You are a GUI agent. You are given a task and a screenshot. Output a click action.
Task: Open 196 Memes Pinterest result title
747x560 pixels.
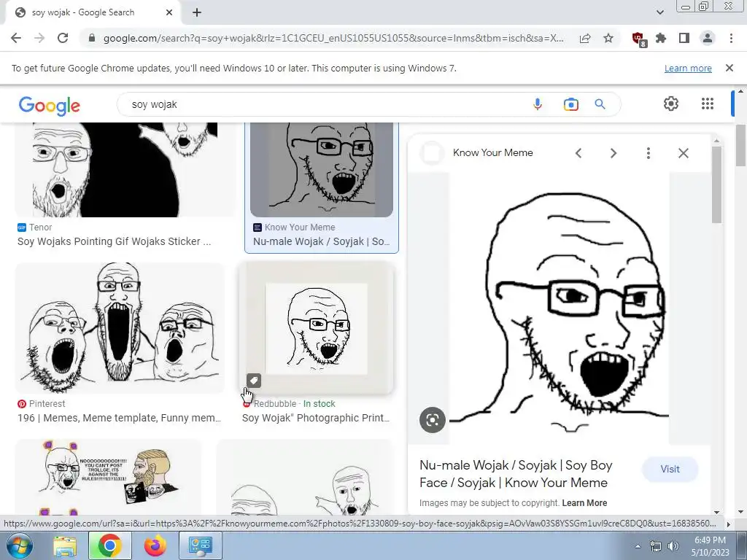(119, 418)
